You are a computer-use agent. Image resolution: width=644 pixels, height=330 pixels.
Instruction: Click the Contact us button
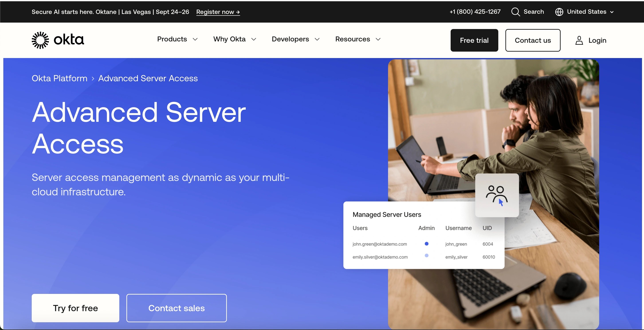(532, 40)
